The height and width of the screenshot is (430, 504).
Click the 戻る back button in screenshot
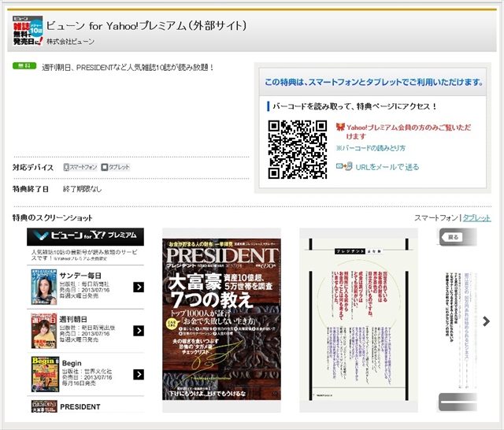click(x=453, y=237)
